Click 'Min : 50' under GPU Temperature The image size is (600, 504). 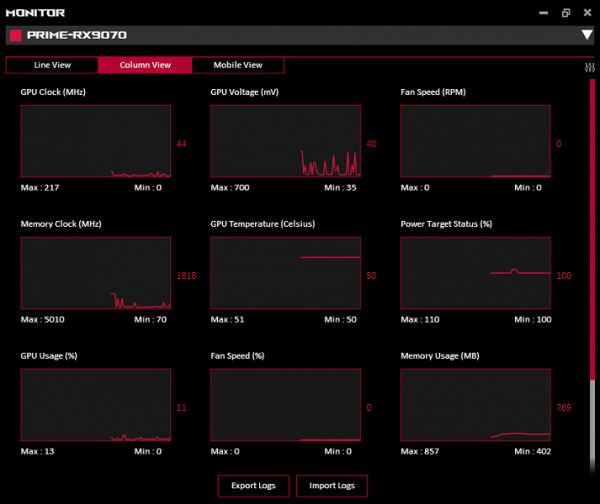coord(340,319)
